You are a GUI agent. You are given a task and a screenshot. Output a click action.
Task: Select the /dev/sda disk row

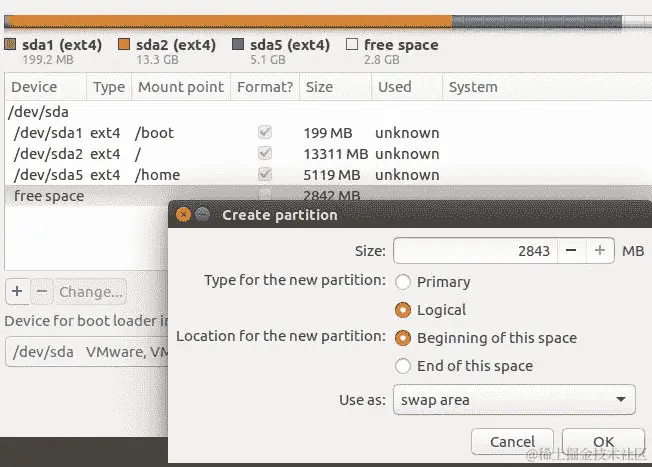pos(328,112)
